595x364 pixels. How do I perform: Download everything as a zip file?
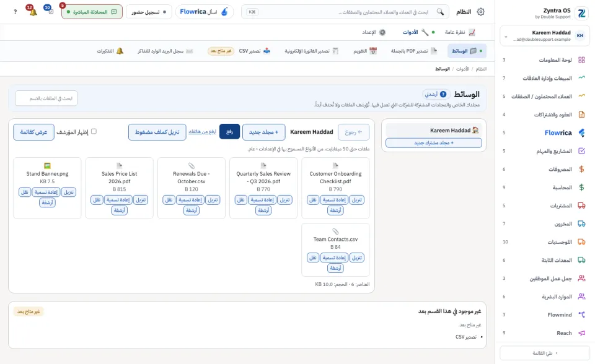click(x=157, y=132)
